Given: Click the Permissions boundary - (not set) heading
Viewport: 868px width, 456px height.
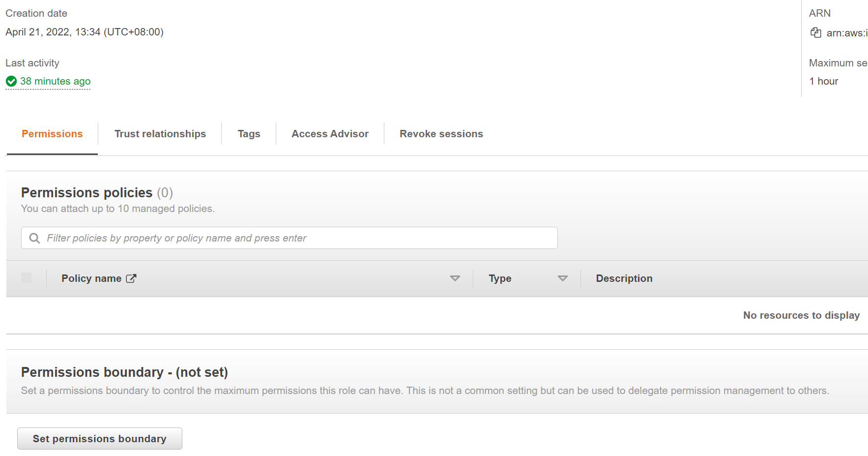Looking at the screenshot, I should 124,372.
